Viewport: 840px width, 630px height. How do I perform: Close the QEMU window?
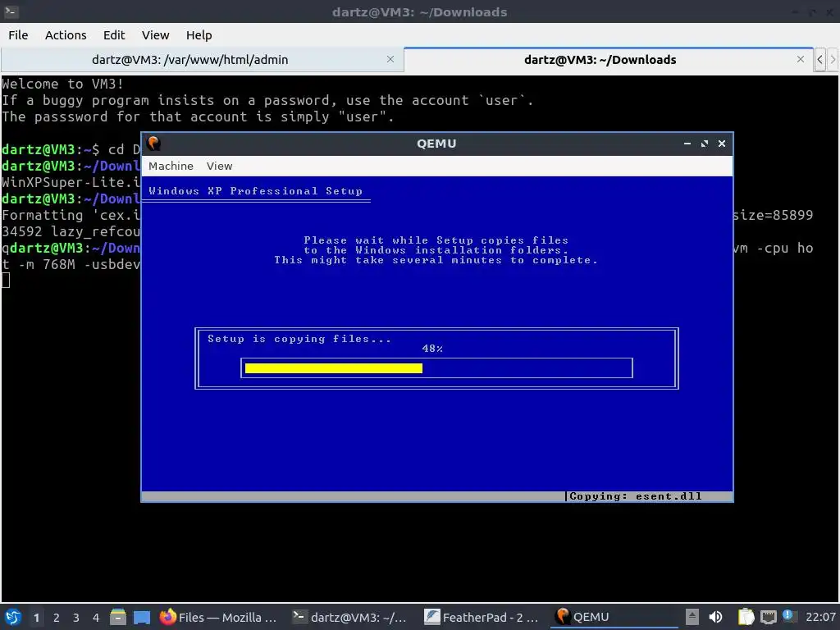[x=722, y=144]
